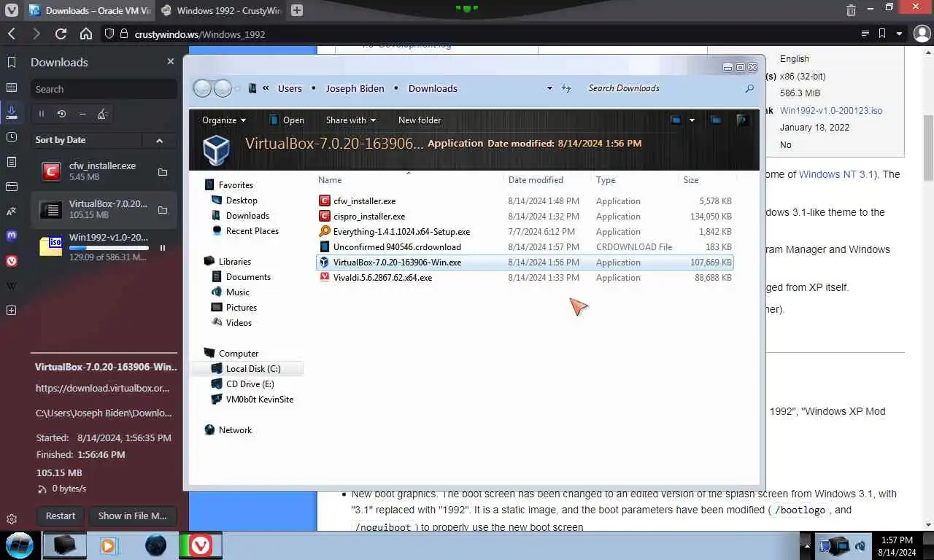Switch to the Windows 1992 CrustyWin tab

point(220,10)
